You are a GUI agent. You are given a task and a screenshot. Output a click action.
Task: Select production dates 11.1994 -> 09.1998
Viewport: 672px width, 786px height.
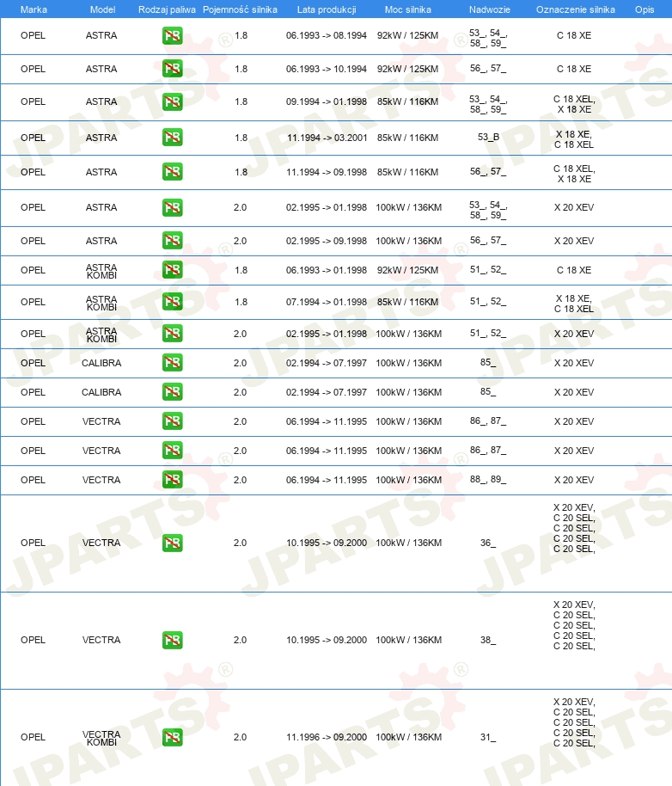pyautogui.click(x=327, y=172)
